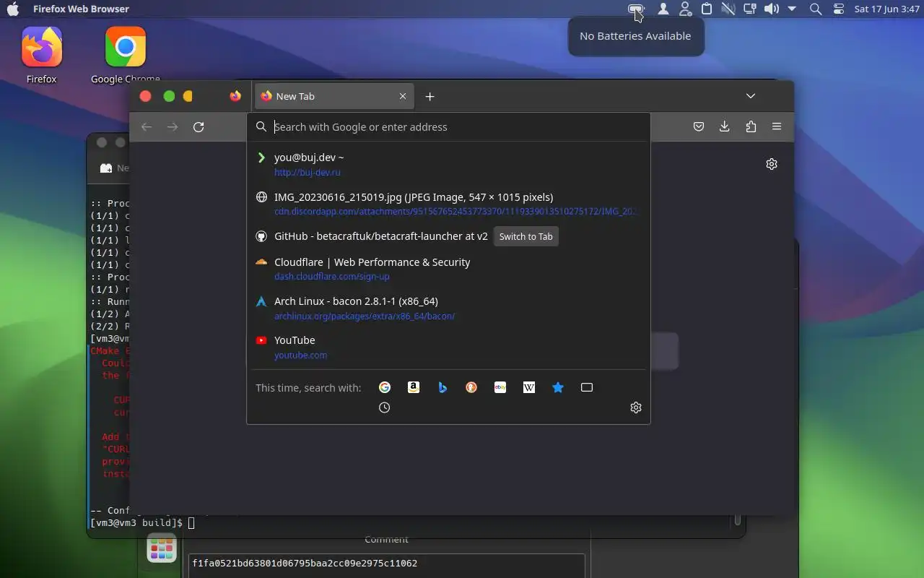This screenshot has width=924, height=578.
Task: Select IMG_20230616_215019.jpg suggestion
Action: (448, 204)
